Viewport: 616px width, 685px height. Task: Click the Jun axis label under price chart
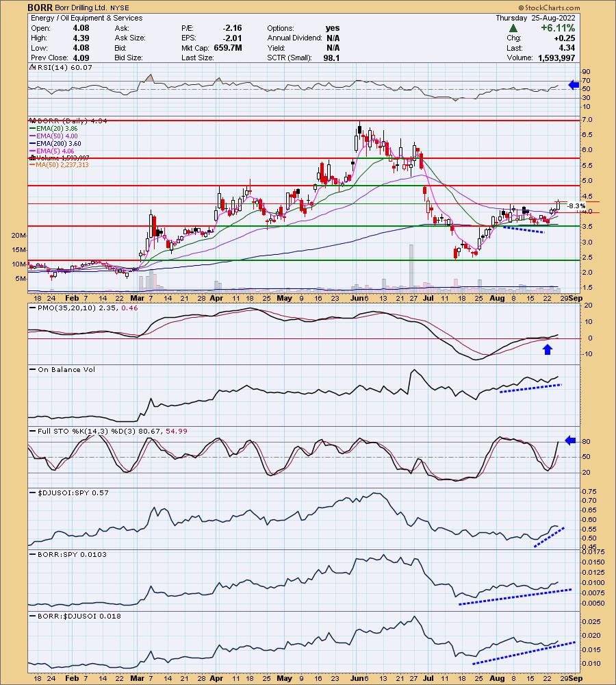357,298
